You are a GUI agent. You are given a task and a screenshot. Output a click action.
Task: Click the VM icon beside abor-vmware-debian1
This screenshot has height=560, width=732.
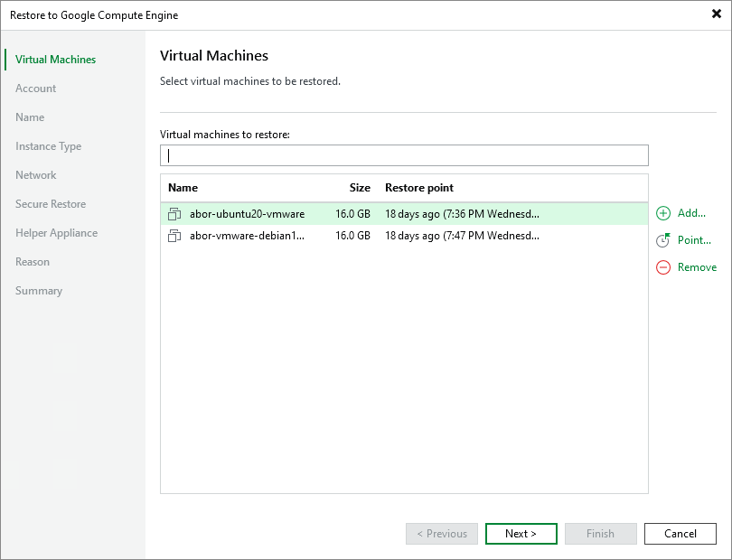174,236
